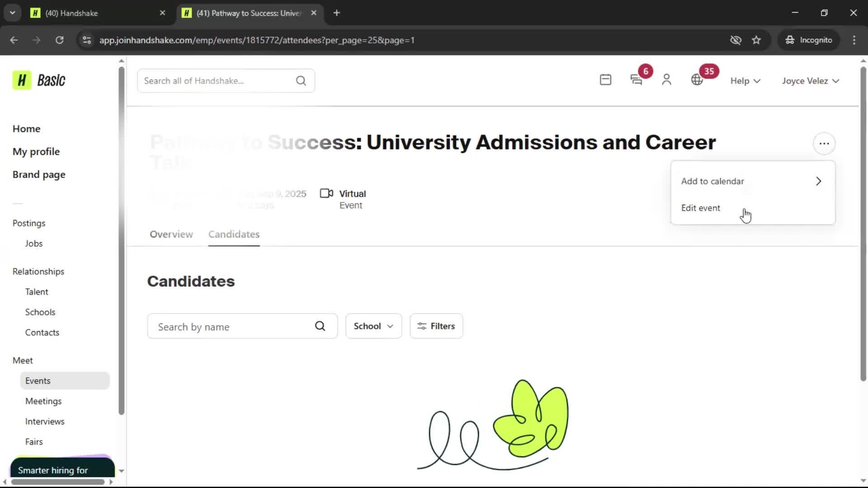Open the Joyce Velez account menu
The image size is (868, 488).
(811, 81)
